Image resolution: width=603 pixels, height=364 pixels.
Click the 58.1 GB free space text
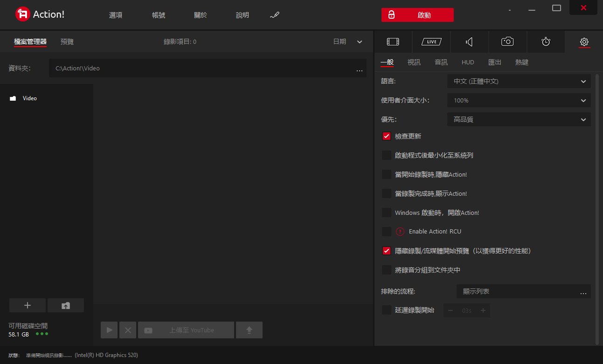point(19,335)
